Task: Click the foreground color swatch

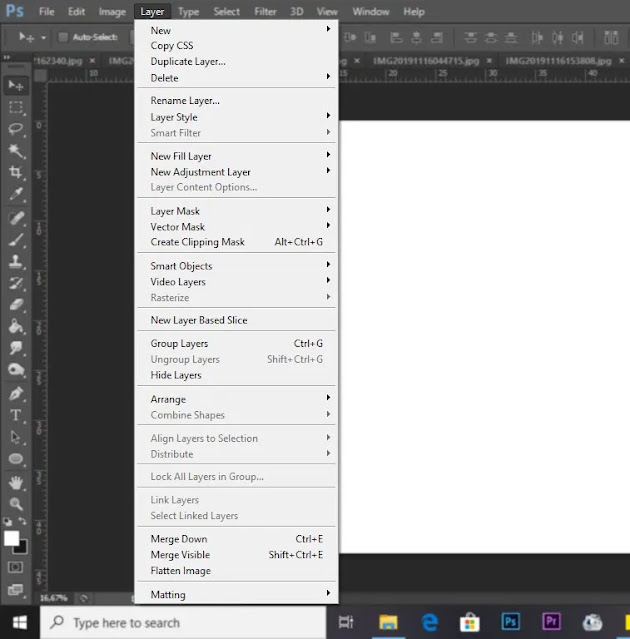Action: 11,538
